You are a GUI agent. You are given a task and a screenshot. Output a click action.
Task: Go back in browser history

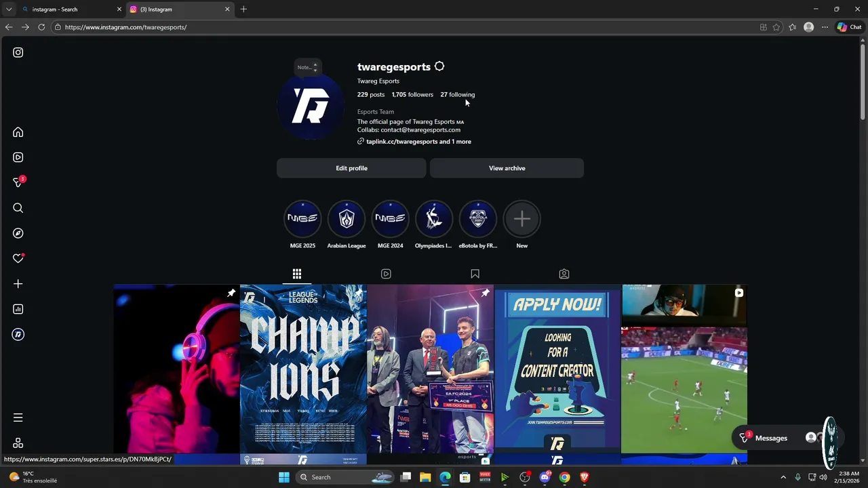9,27
